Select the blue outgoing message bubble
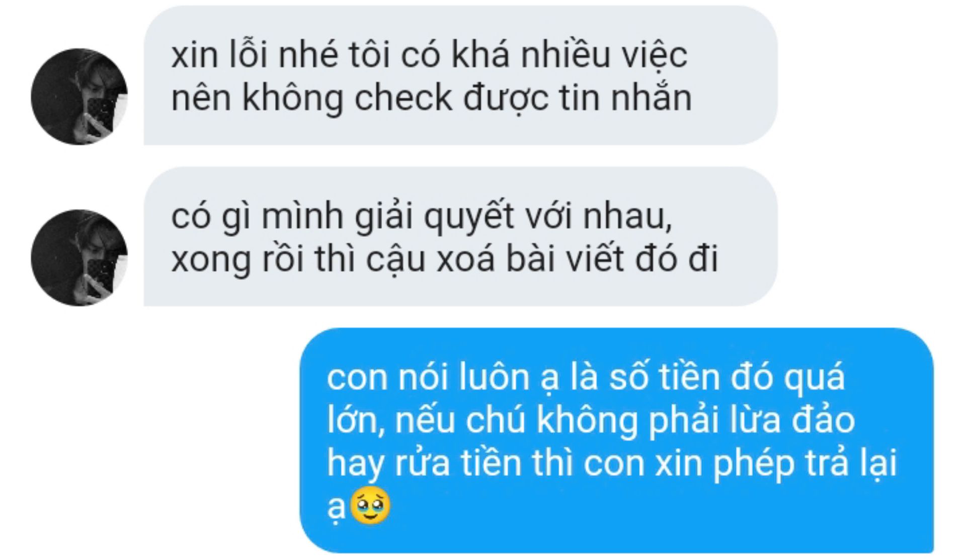Image resolution: width=966 pixels, height=560 pixels. [616, 440]
